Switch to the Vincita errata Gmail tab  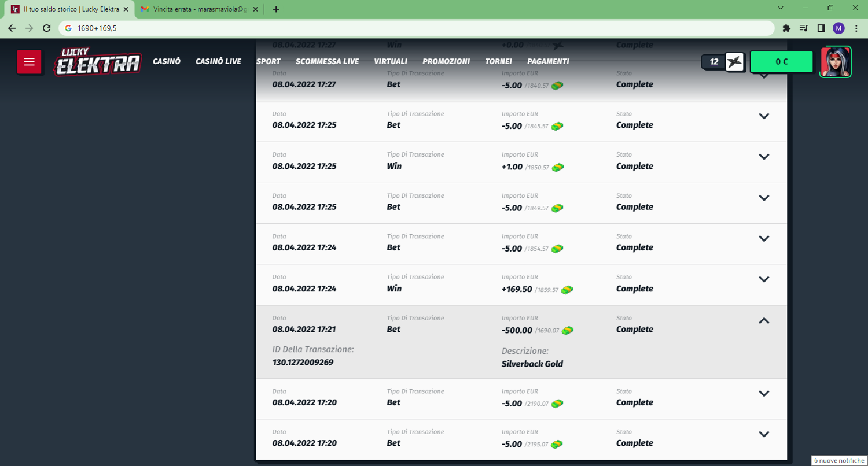click(x=198, y=9)
